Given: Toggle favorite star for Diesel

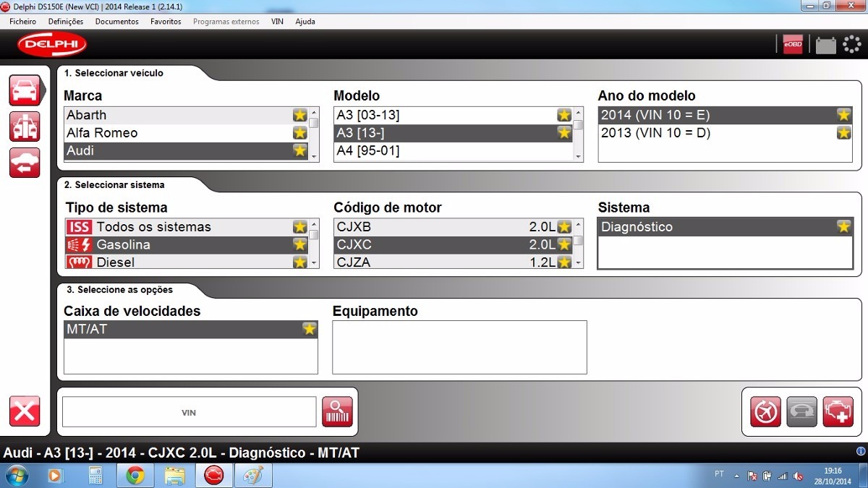Looking at the screenshot, I should [x=300, y=262].
